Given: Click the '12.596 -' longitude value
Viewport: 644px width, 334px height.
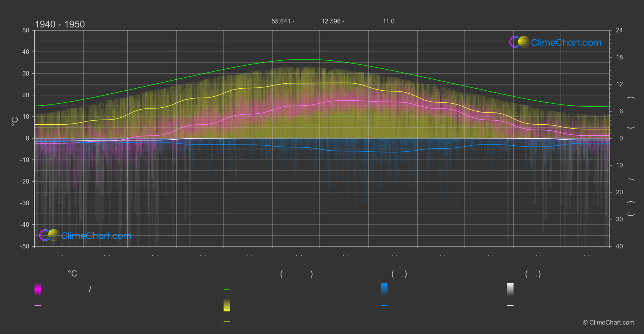Looking at the screenshot, I should tap(333, 21).
